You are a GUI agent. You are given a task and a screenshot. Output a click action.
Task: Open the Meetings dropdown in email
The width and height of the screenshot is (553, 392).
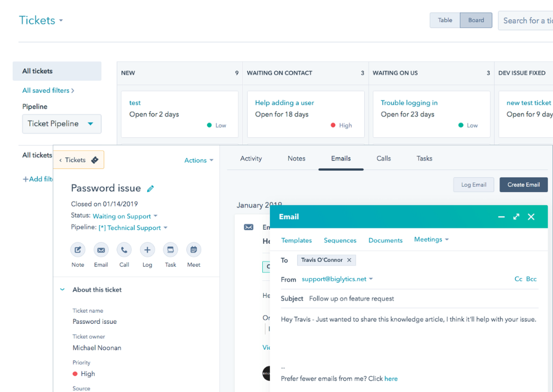(431, 240)
